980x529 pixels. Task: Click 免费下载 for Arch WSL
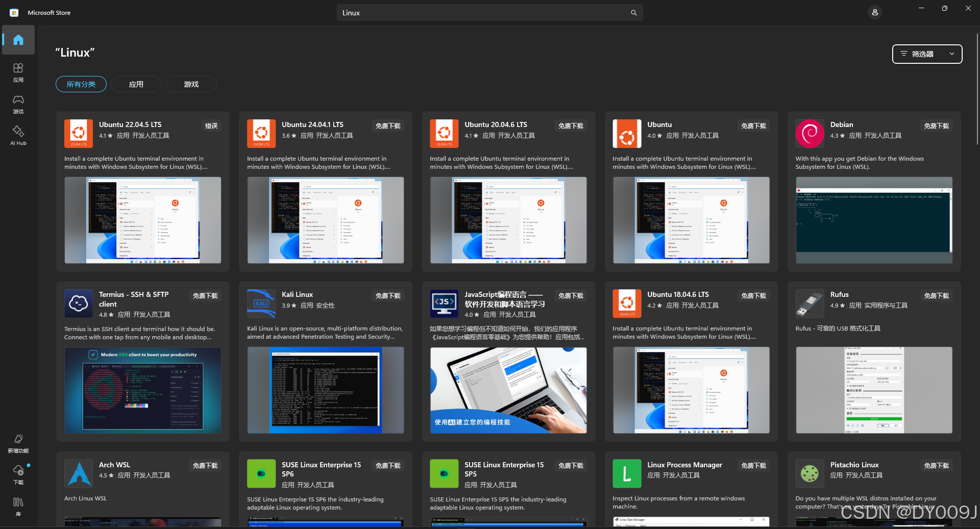click(x=205, y=466)
